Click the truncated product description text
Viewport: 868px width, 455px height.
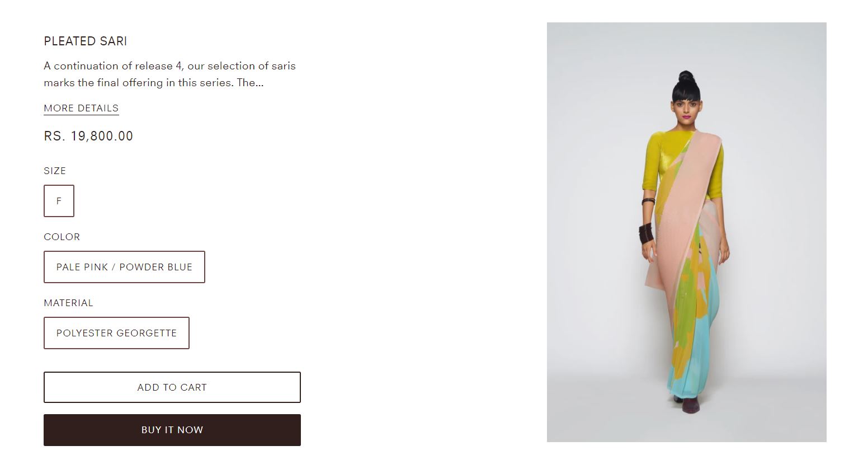point(169,74)
